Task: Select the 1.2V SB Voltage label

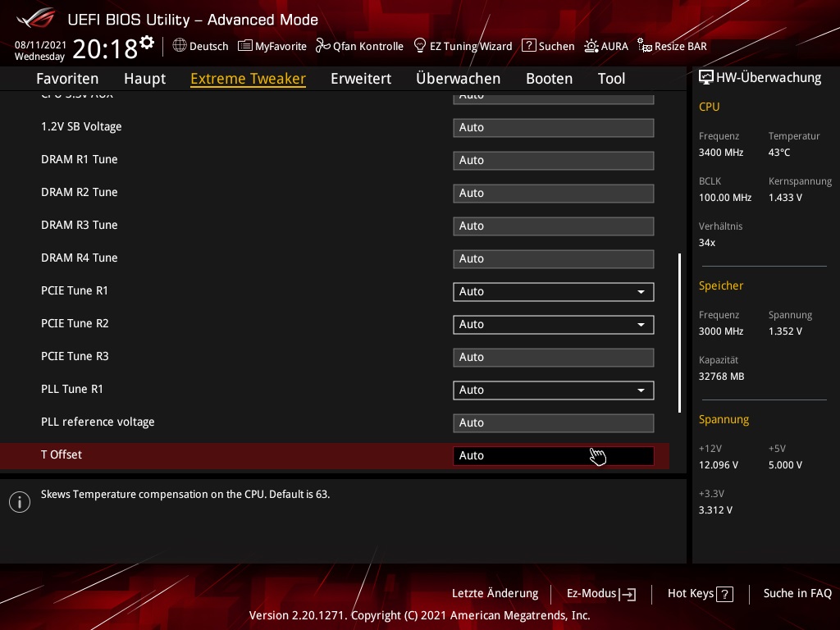Action: click(81, 126)
